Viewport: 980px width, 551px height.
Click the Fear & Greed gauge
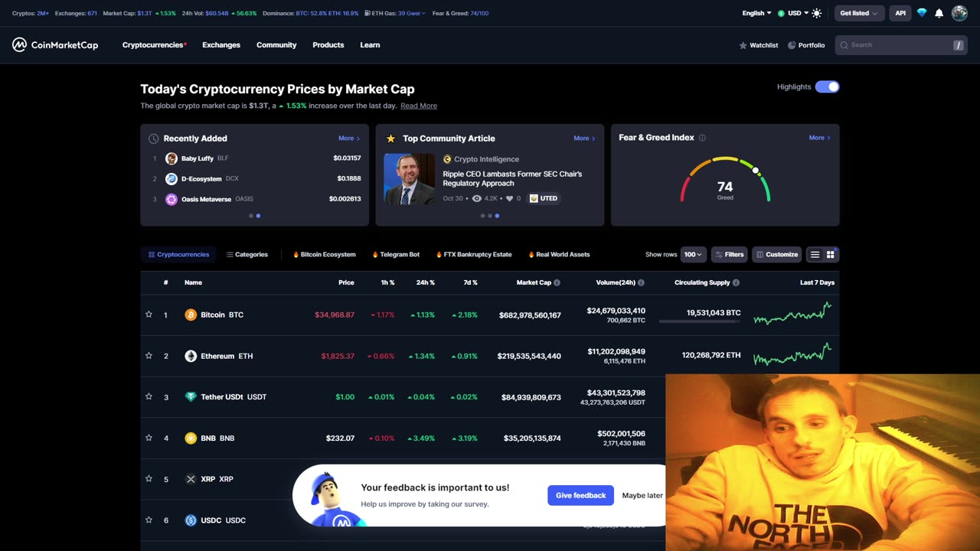click(725, 181)
